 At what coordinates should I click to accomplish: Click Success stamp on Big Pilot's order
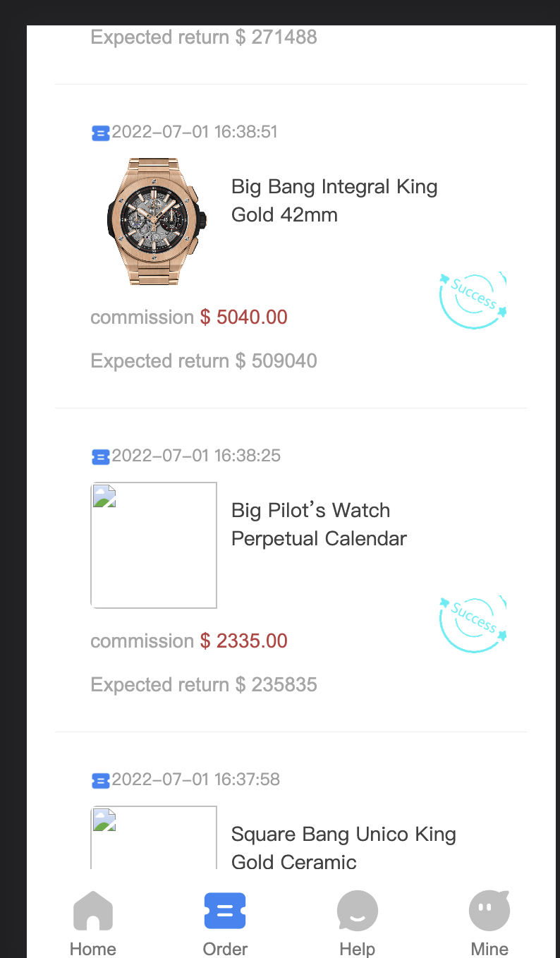click(473, 624)
